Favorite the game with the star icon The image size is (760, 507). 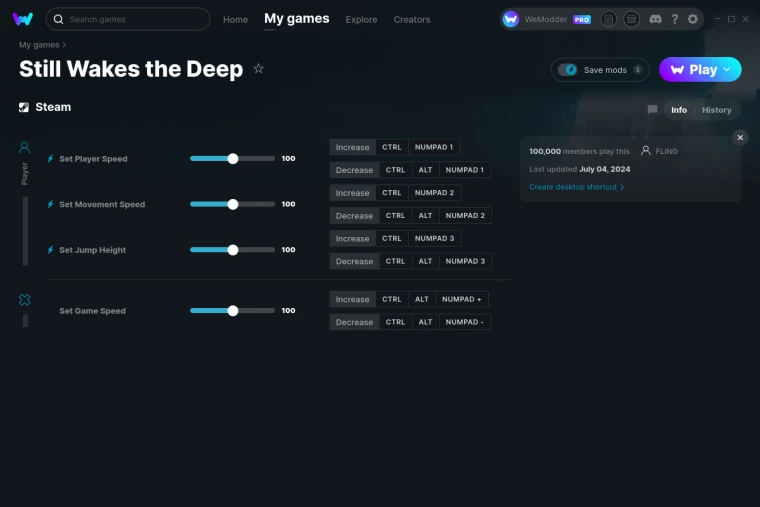(258, 69)
